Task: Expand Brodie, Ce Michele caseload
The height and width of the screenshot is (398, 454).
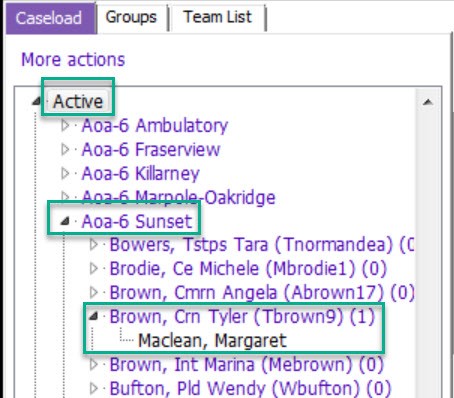Action: tap(94, 269)
